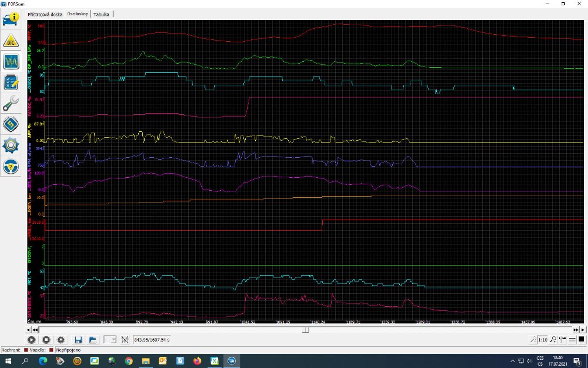The width and height of the screenshot is (588, 368).
Task: Open the oscilloscope section in the sidebar
Action: [x=11, y=61]
